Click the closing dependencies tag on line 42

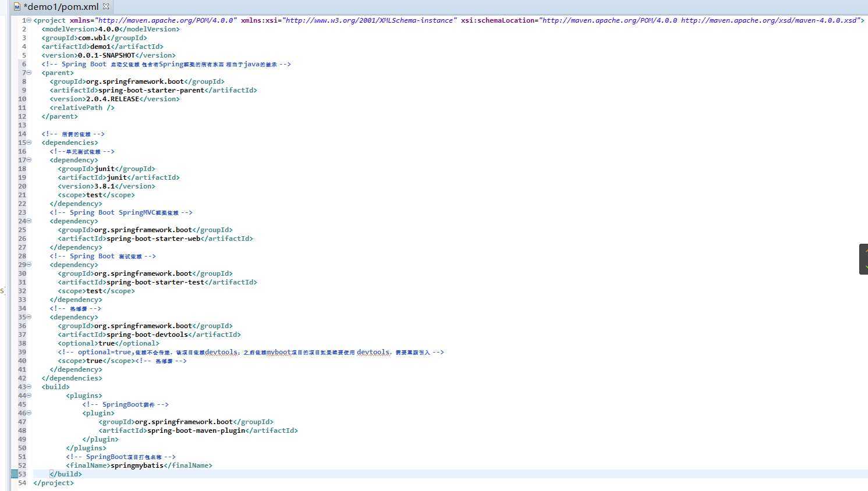tap(72, 378)
